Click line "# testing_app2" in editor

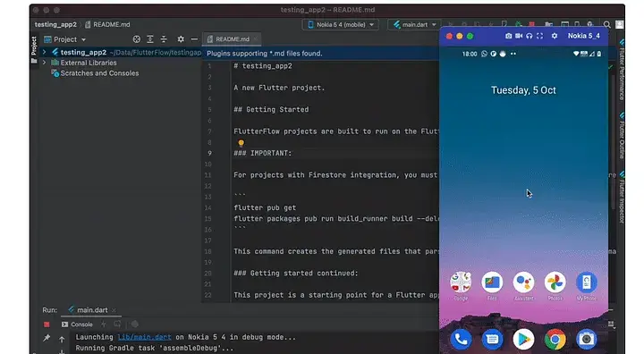(x=263, y=66)
